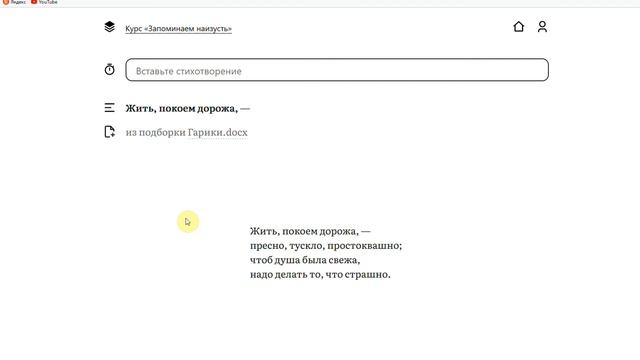Viewport: 640px width, 360px height.
Task: Focus the «Вставьте стихотворение» input field
Action: [x=337, y=70]
